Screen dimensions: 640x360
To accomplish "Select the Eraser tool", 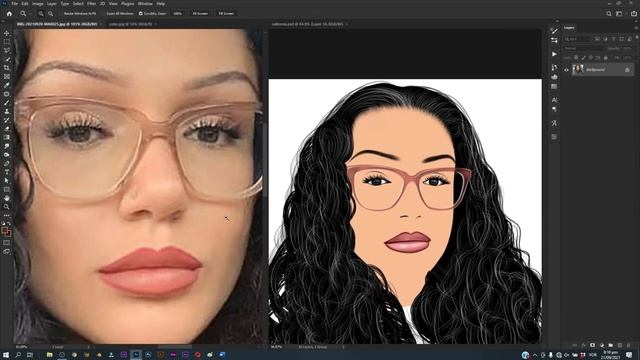I will (7, 129).
